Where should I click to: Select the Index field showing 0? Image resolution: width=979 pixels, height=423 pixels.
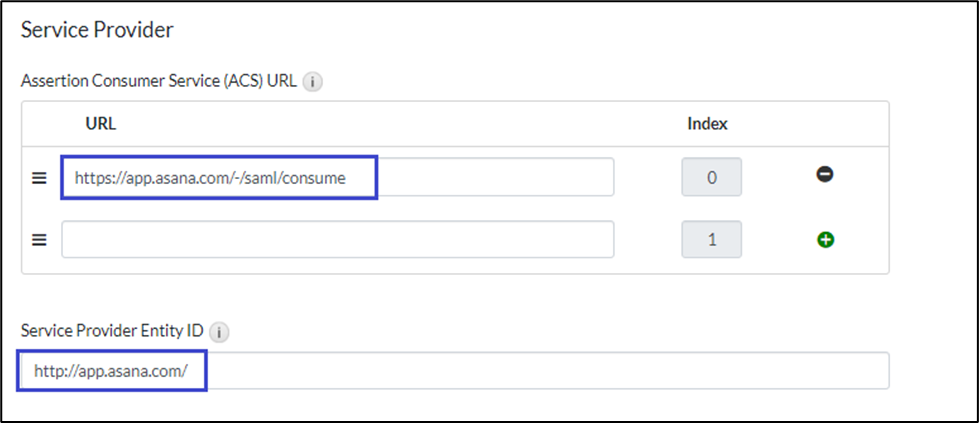(x=711, y=177)
